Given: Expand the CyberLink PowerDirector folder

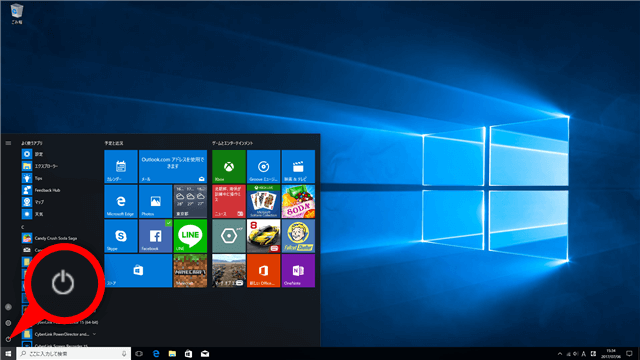Looking at the screenshot, I should tap(59, 334).
